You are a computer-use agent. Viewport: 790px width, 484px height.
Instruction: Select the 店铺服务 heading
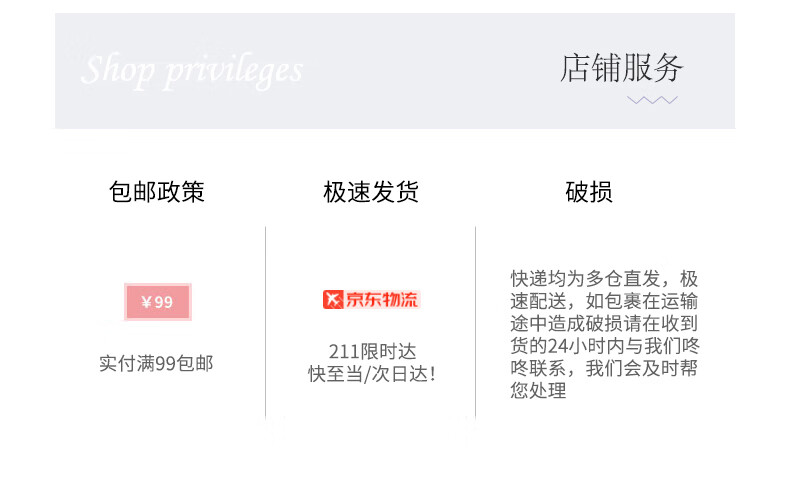(x=622, y=68)
